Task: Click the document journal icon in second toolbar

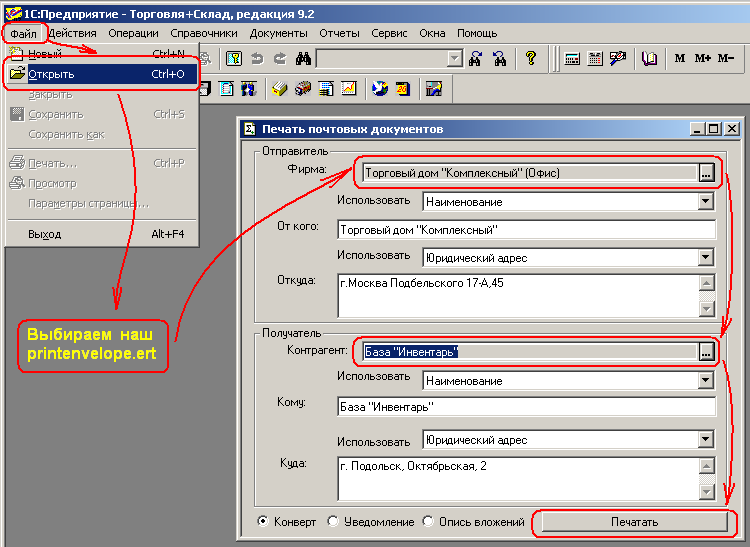Action: [x=226, y=88]
